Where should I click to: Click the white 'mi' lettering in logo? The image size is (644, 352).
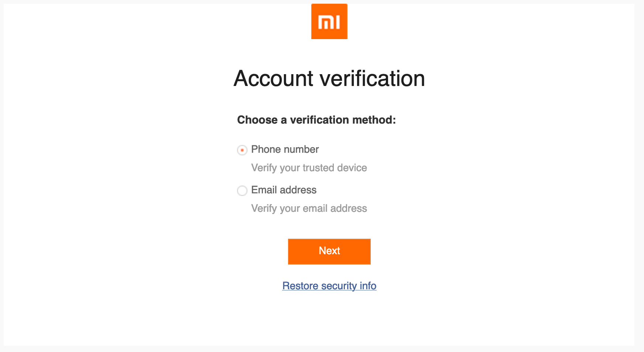(329, 22)
